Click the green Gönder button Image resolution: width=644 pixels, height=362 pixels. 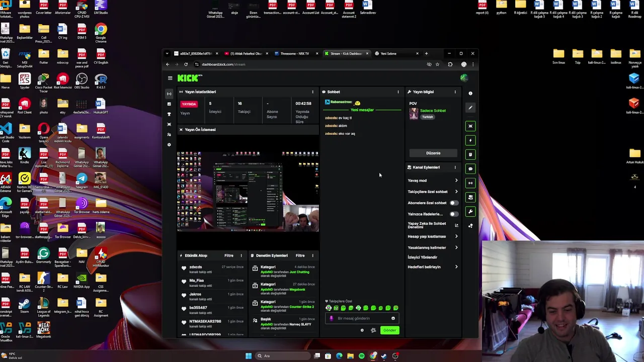(x=389, y=330)
